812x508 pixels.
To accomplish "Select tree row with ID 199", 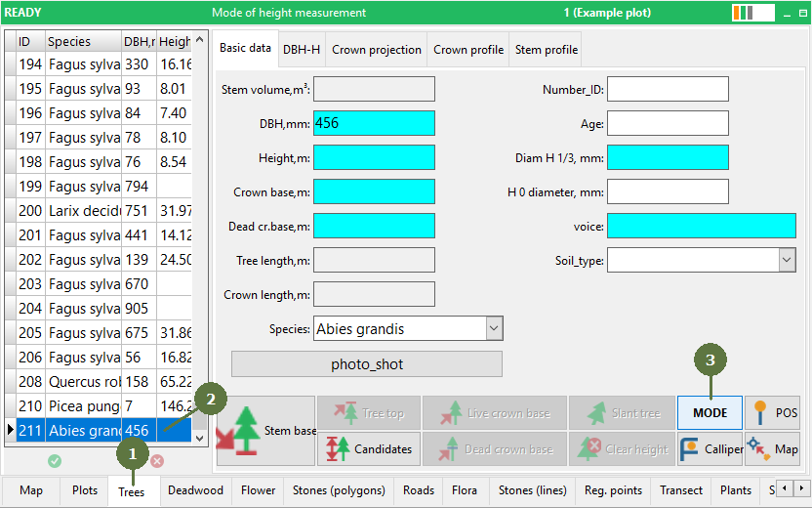I will click(99, 186).
